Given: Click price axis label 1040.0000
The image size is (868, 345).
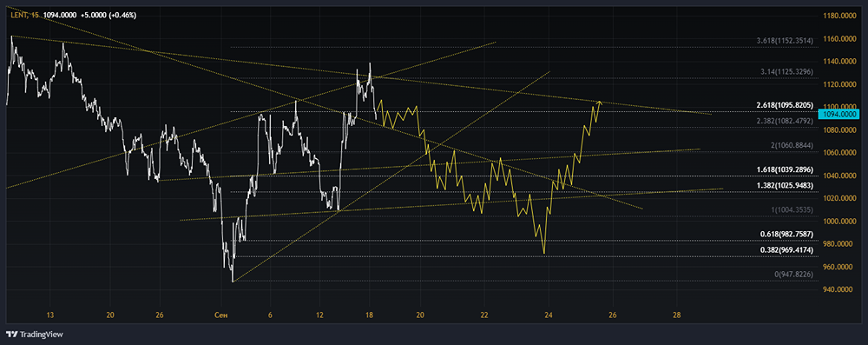Looking at the screenshot, I should [x=838, y=176].
